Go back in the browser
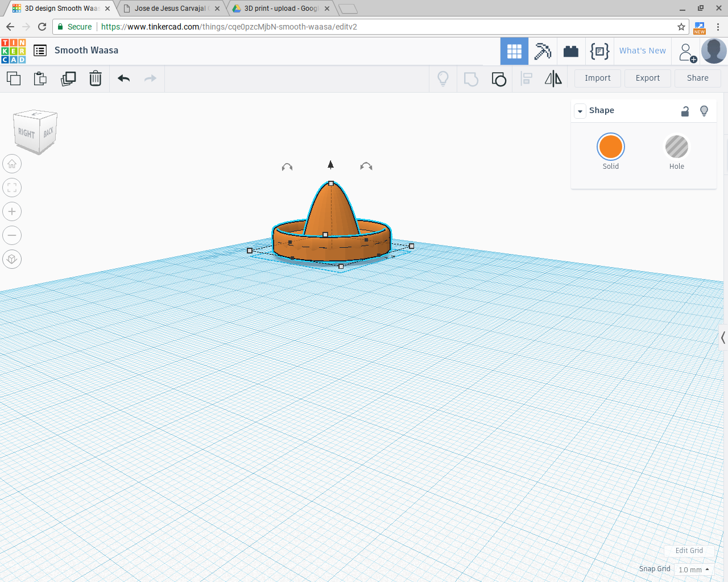728x582 pixels. click(x=10, y=27)
